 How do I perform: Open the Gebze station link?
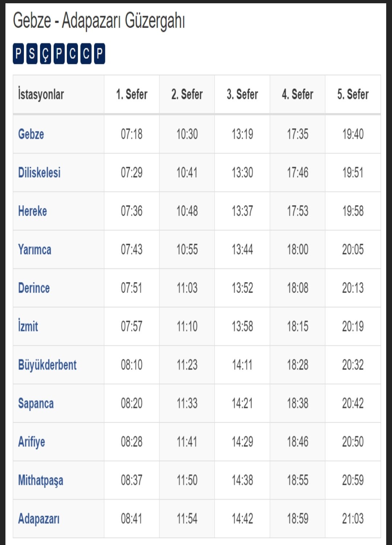(31, 134)
